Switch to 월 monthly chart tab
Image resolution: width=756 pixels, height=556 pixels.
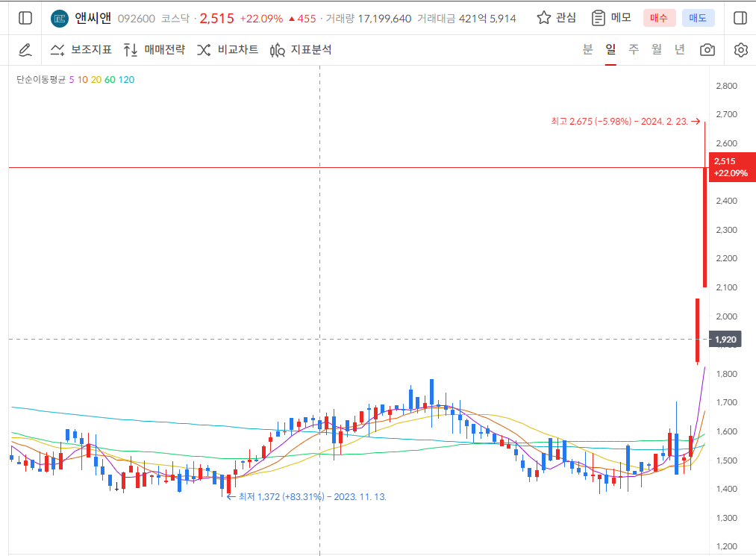(x=657, y=49)
